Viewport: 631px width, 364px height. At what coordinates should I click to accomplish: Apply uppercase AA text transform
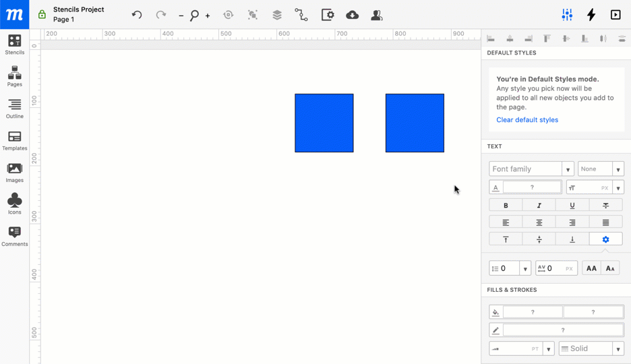click(x=591, y=268)
